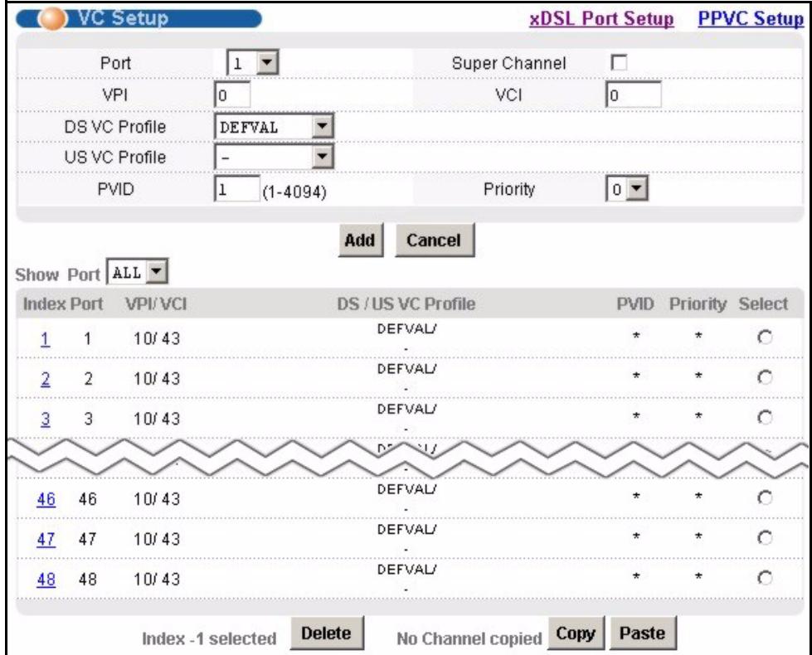
Task: Click the Cancel button
Action: click(x=434, y=240)
